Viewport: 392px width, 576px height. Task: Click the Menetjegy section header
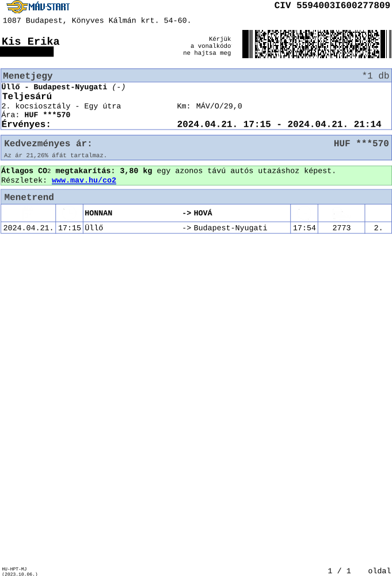[196, 75]
